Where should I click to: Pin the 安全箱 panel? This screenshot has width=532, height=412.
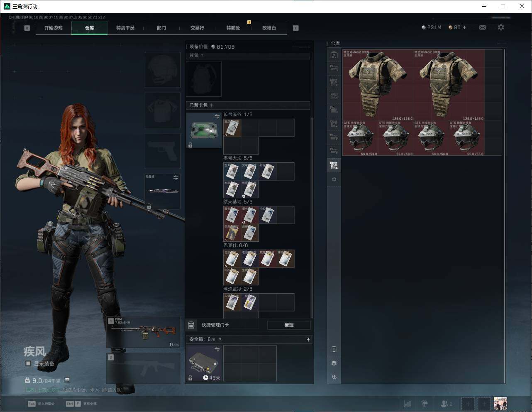308,339
